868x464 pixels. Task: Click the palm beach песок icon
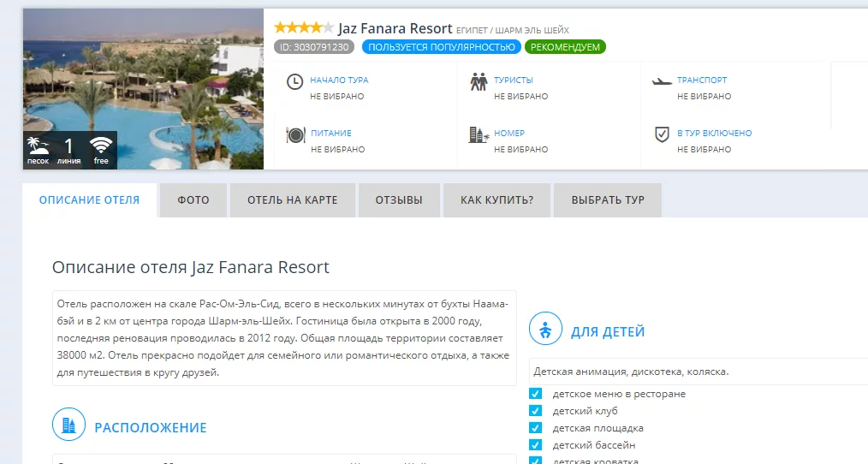[x=39, y=150]
